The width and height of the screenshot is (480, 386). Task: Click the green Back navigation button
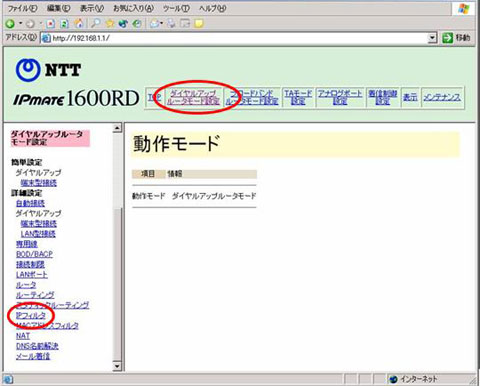[x=10, y=24]
